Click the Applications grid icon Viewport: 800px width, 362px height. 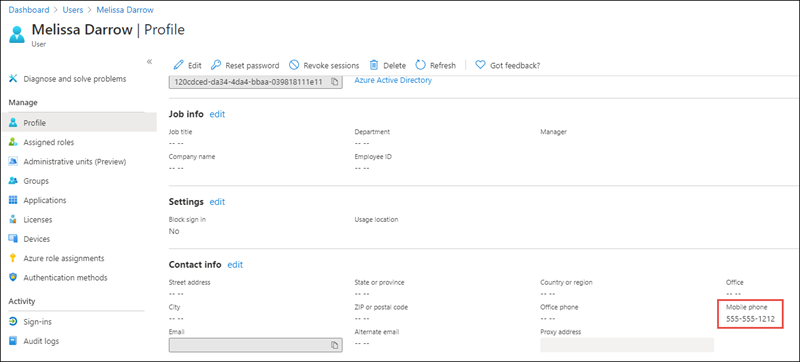click(x=13, y=200)
